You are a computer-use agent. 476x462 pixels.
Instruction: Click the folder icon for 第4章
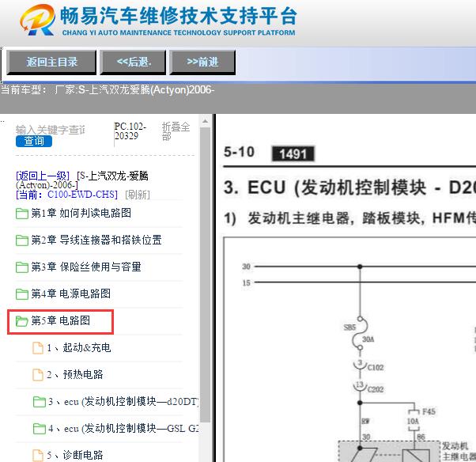(x=22, y=294)
